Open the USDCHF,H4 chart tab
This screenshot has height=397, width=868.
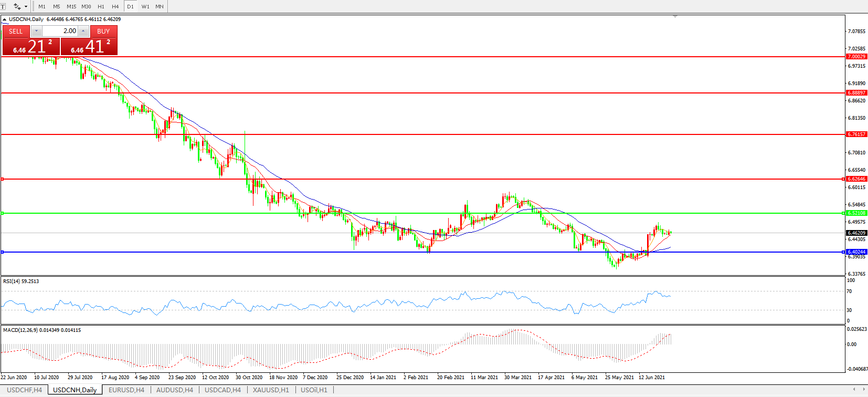tap(24, 390)
